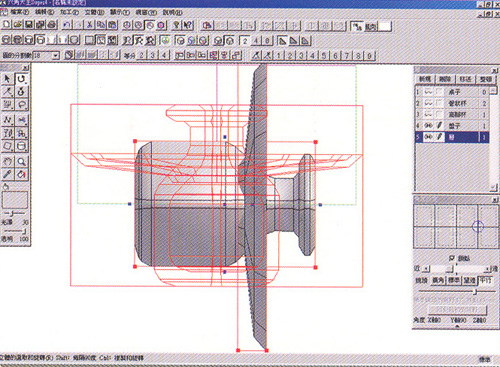The image size is (500, 367).
Task: Select the rotate object tool
Action: (x=22, y=79)
